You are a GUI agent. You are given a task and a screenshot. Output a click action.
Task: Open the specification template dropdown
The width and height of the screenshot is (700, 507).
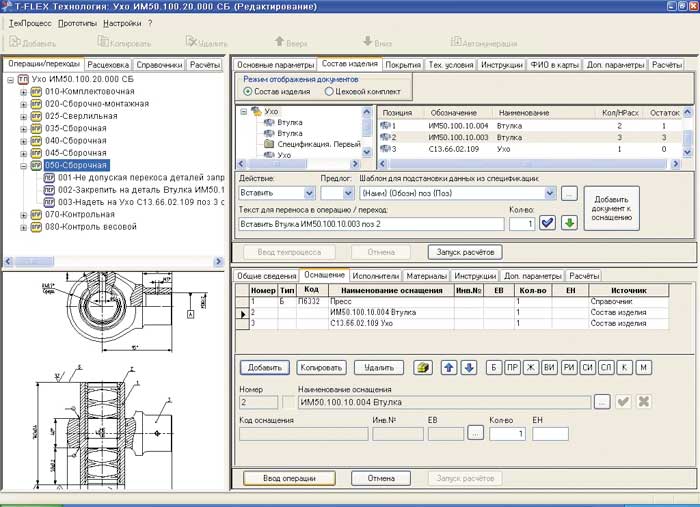(549, 192)
